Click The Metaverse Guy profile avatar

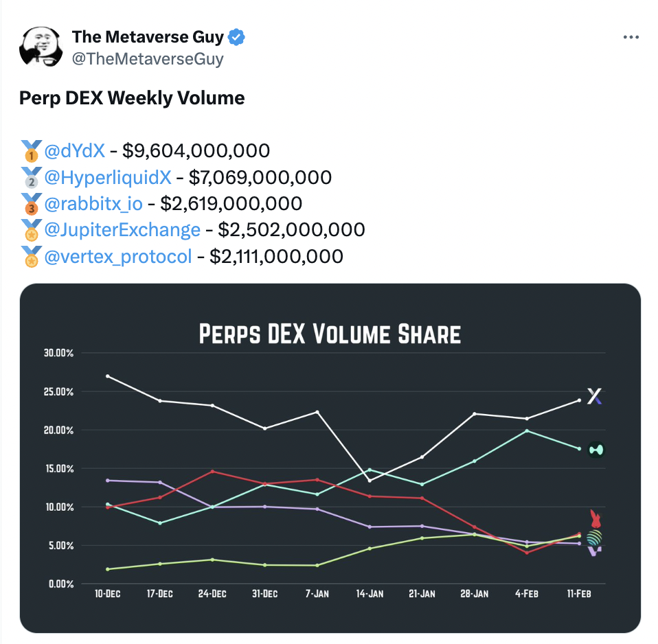click(41, 47)
